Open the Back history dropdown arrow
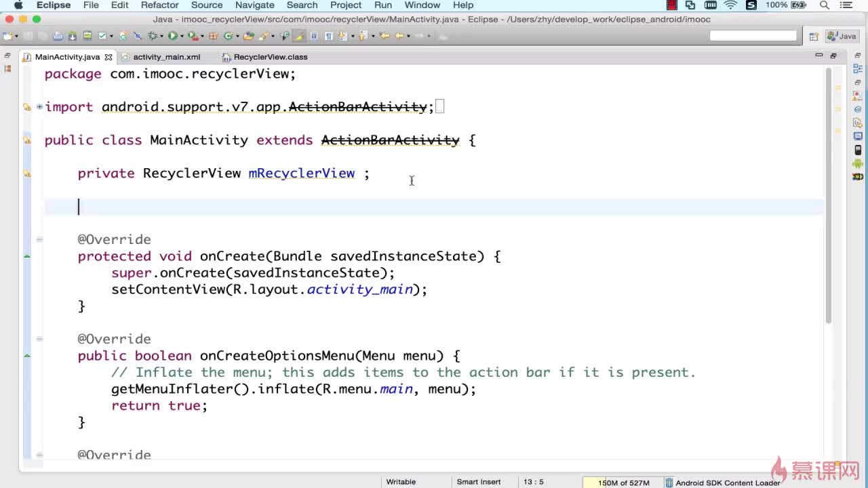 click(x=407, y=37)
